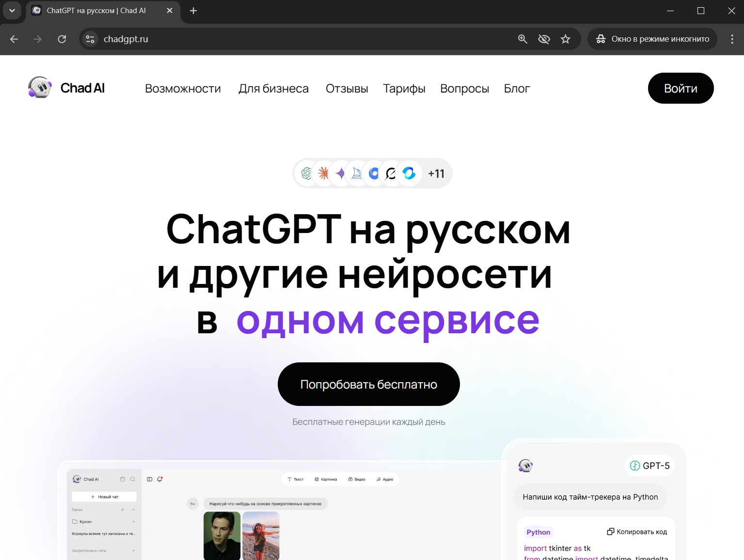Screen dimensions: 744x560
Task: Click the orange Claude starburst icon
Action: (x=323, y=173)
